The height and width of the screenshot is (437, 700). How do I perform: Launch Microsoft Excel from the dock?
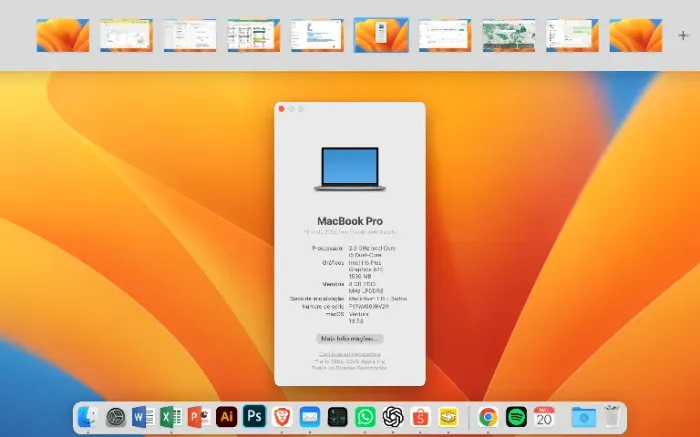[x=171, y=417]
